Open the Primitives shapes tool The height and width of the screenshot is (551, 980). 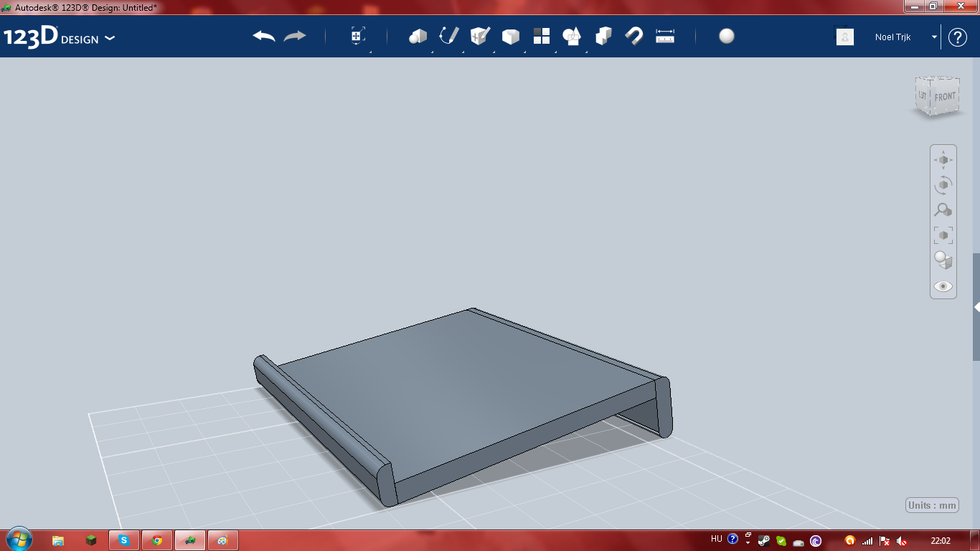418,36
